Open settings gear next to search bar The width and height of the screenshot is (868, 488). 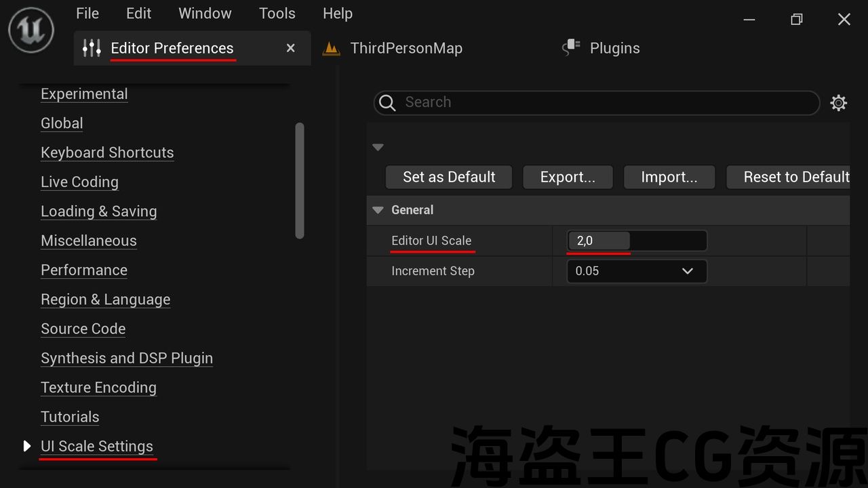click(839, 103)
